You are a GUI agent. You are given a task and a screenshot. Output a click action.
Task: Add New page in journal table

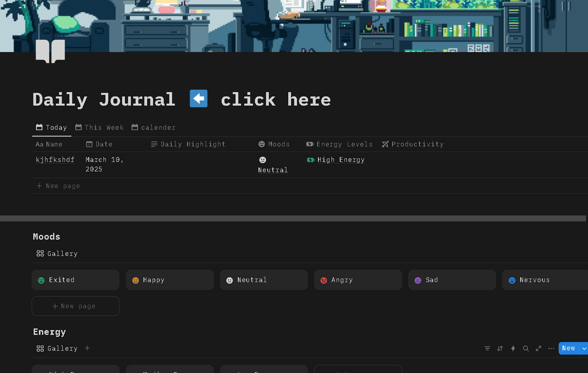coord(58,186)
